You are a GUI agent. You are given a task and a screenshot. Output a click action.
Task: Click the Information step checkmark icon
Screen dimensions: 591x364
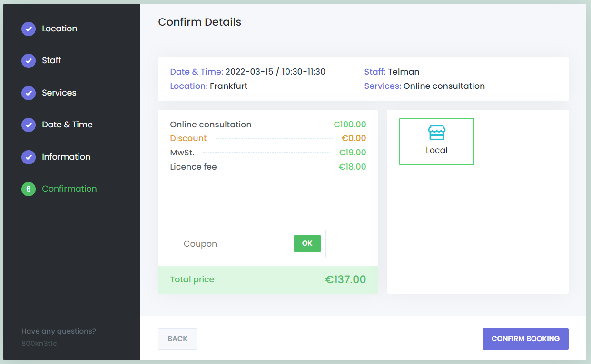tap(29, 157)
